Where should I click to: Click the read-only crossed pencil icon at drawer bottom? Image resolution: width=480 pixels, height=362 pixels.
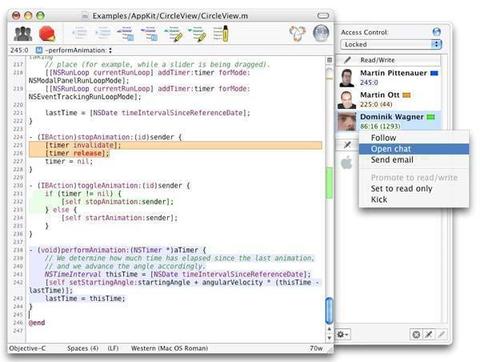[429, 334]
